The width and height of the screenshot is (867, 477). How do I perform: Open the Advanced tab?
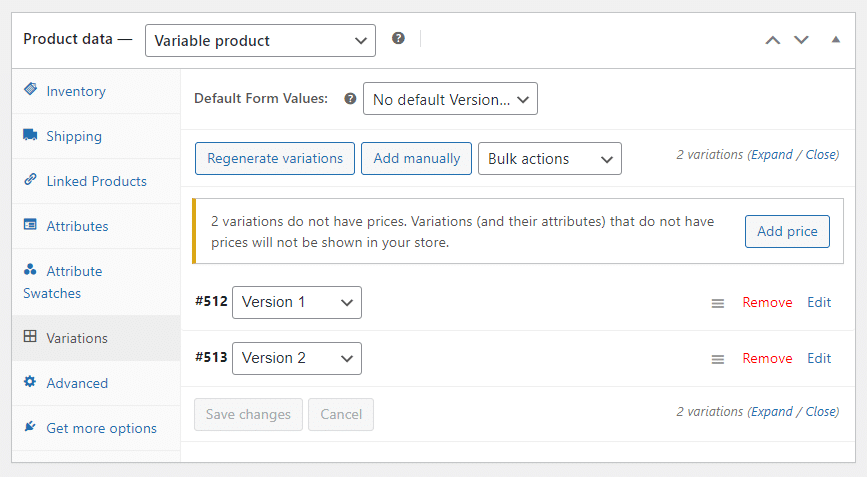(96, 383)
